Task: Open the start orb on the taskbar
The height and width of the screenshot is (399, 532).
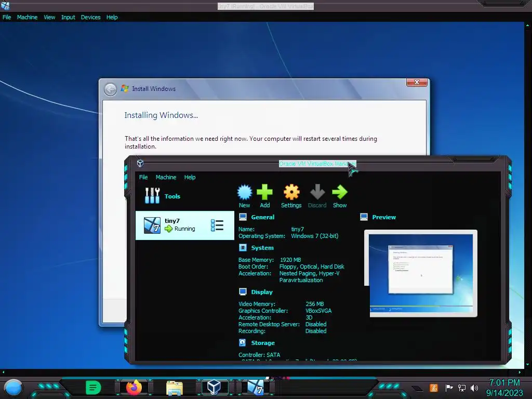Action: [13, 388]
